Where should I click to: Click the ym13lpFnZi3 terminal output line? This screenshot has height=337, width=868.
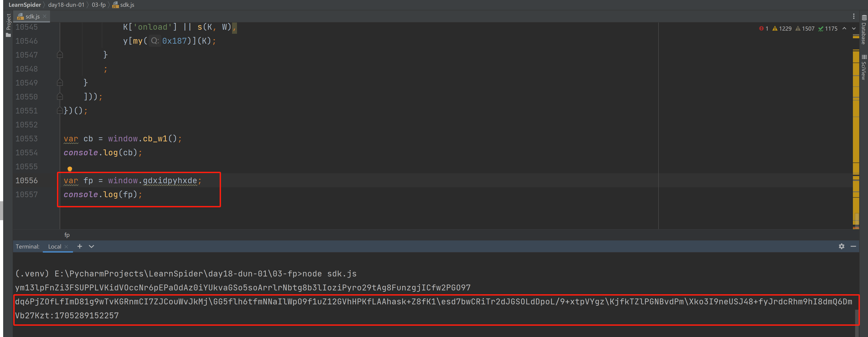click(x=243, y=288)
